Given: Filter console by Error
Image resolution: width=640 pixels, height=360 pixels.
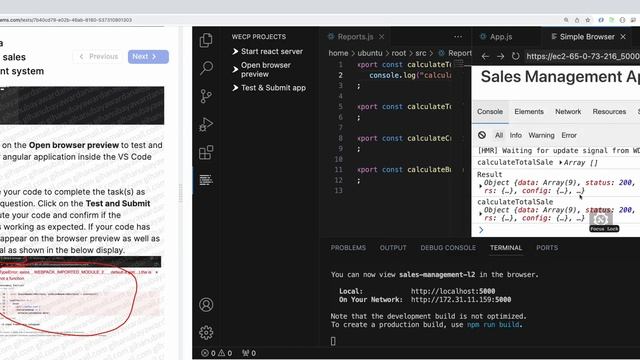Looking at the screenshot, I should click(x=569, y=135).
